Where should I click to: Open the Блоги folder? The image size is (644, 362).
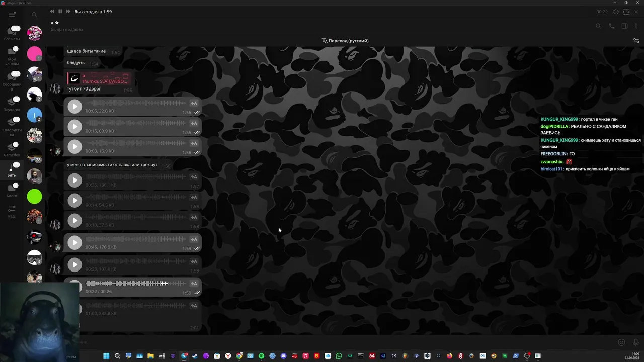click(x=12, y=190)
